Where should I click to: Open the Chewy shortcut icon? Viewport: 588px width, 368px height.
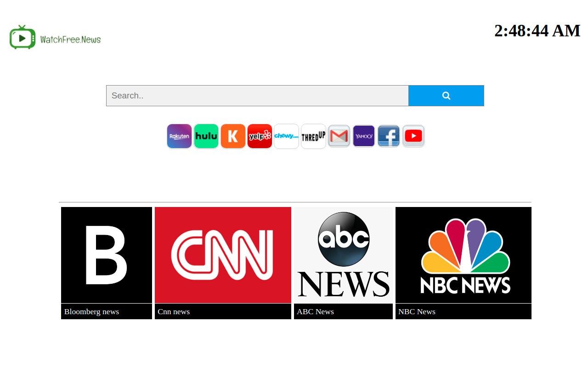tap(287, 136)
